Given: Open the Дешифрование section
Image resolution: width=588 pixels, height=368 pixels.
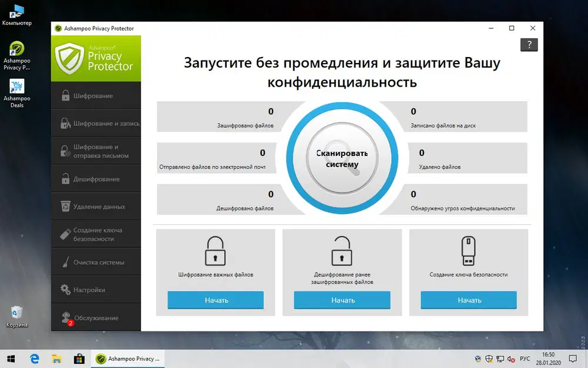Looking at the screenshot, I should point(96,178).
